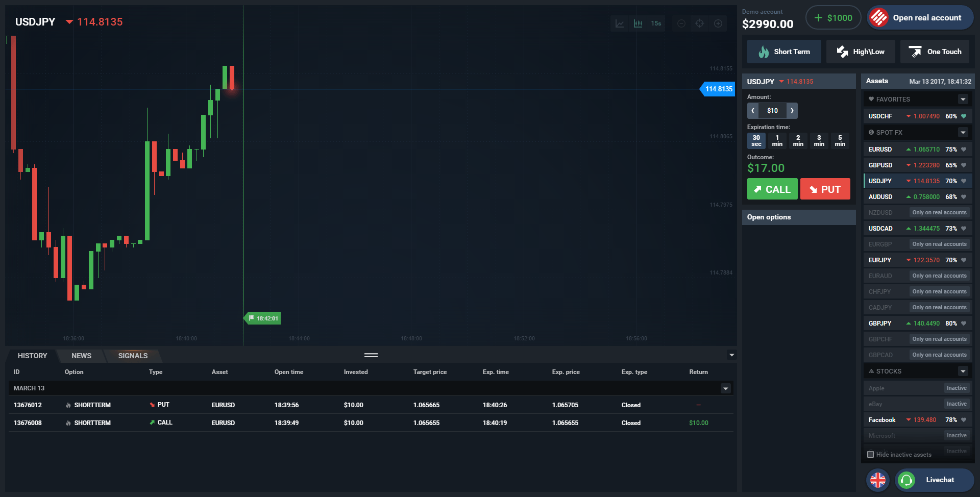The image size is (980, 497).
Task: Place a CALL option
Action: pyautogui.click(x=772, y=189)
